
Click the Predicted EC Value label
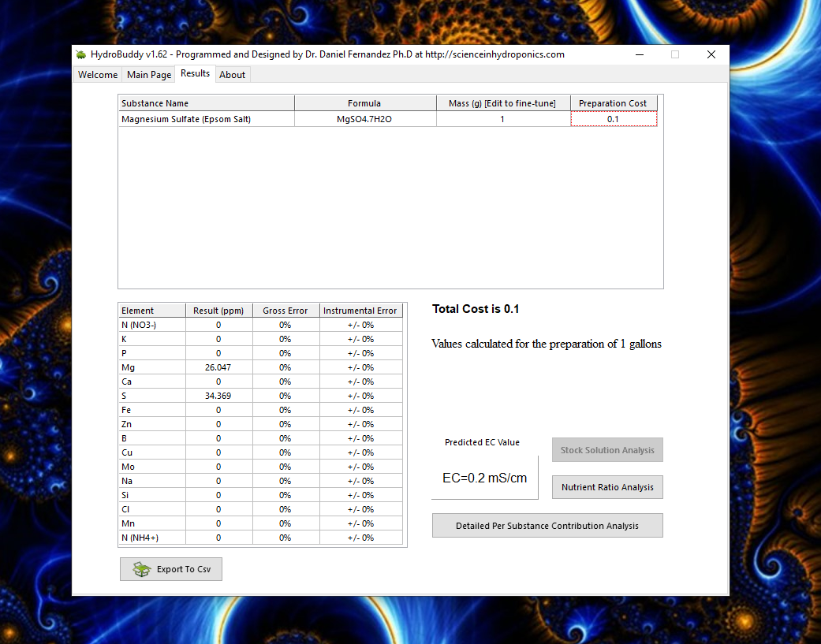[x=482, y=442]
